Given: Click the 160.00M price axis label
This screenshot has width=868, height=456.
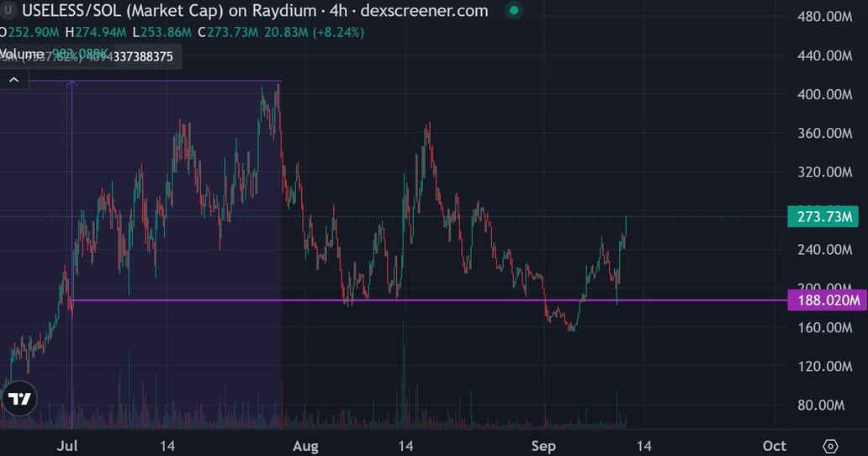Looking at the screenshot, I should (825, 327).
